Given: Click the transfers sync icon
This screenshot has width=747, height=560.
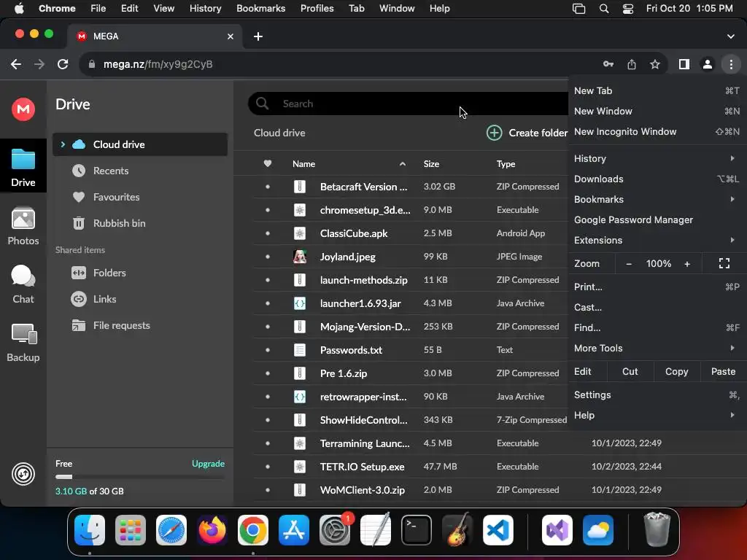Looking at the screenshot, I should click(x=23, y=474).
